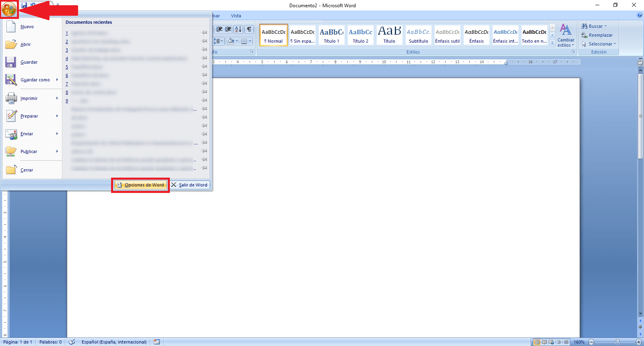
Task: Click the zoom slider handle
Action: pos(617,342)
